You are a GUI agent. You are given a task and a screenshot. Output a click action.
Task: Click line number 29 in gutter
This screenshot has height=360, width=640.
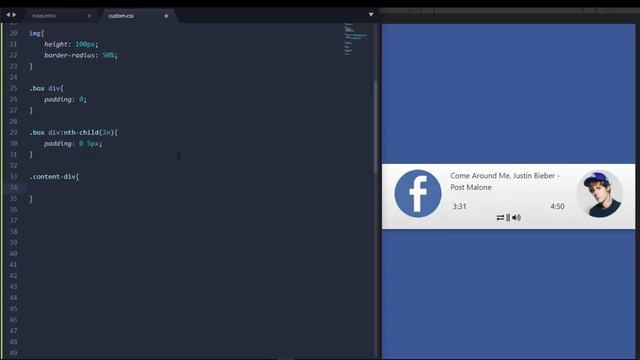tap(13, 132)
